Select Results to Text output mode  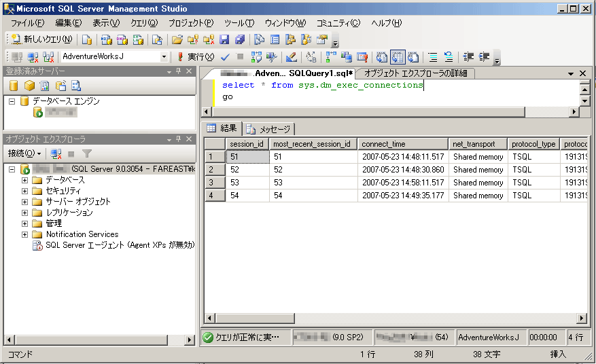tap(382, 57)
